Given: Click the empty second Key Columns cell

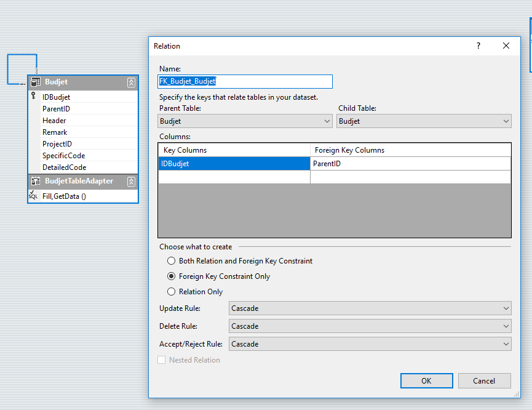Looking at the screenshot, I should click(234, 177).
